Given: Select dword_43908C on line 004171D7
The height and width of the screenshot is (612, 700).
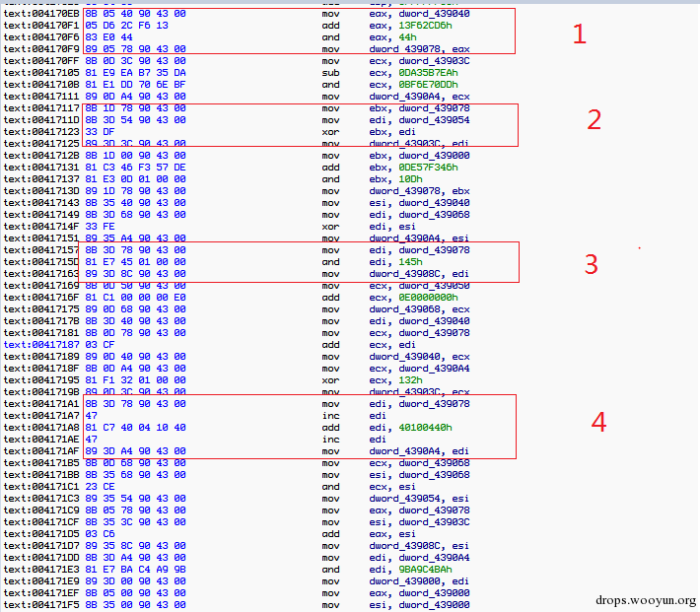Looking at the screenshot, I should point(404,546).
